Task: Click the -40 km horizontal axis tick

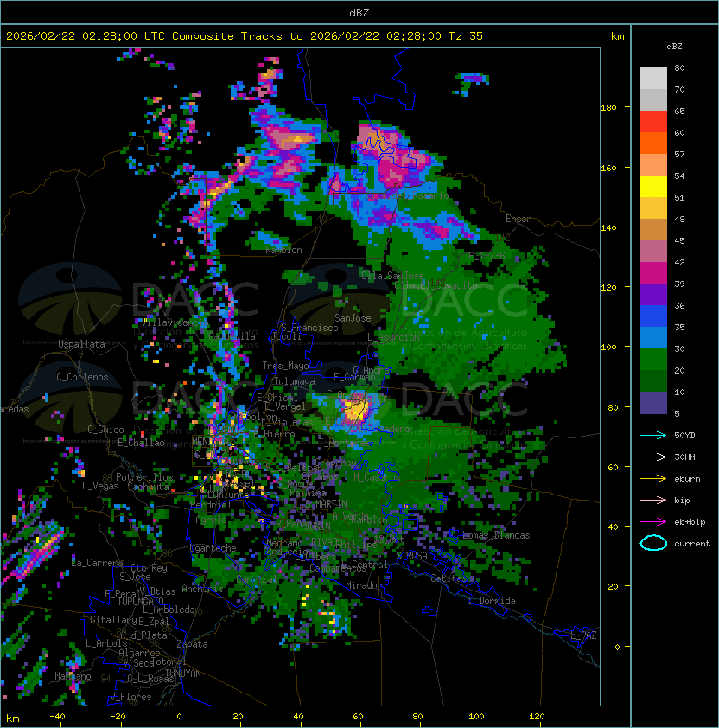Action: pos(57,717)
